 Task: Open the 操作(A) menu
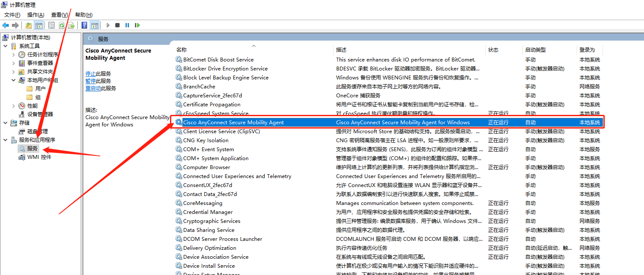pyautogui.click(x=36, y=15)
